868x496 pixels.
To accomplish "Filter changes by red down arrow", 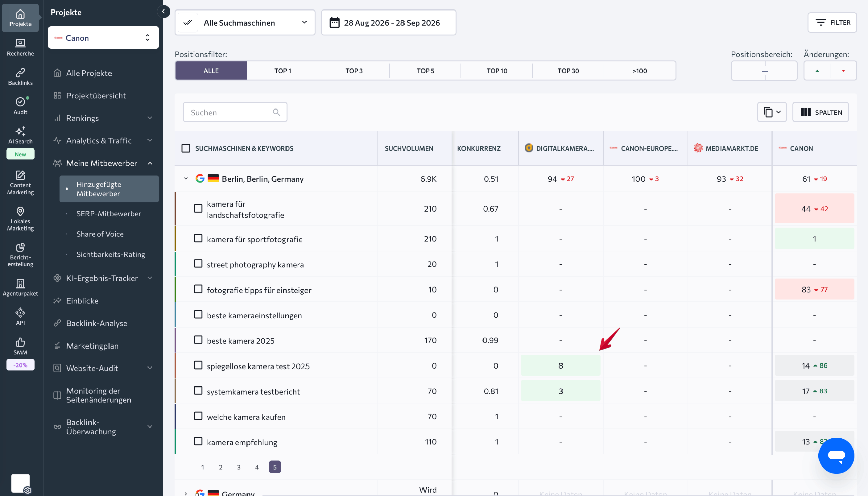I will coord(843,71).
